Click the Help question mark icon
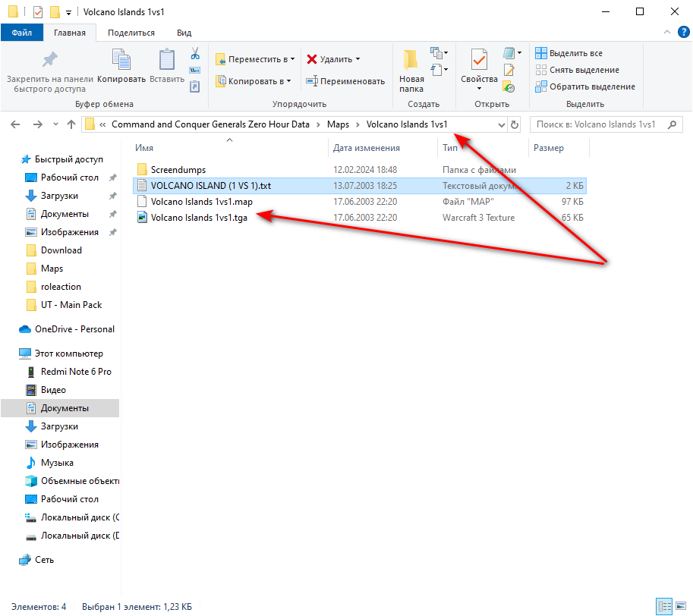This screenshot has height=616, width=693. 683,32
